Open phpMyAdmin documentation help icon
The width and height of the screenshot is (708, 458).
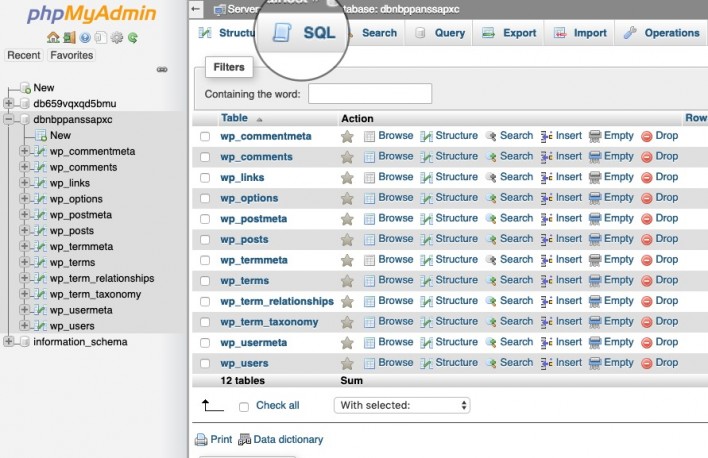85,37
